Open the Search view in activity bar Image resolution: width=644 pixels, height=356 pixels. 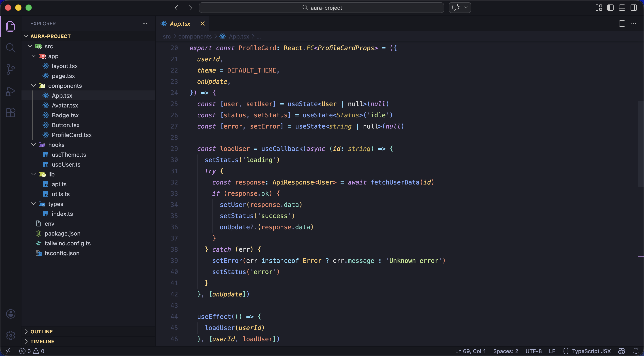point(11,47)
